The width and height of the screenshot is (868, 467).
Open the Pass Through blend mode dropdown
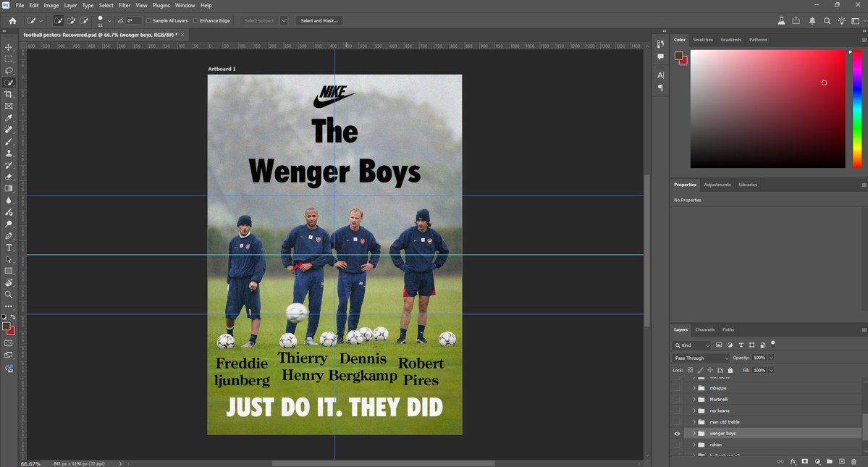tap(701, 358)
